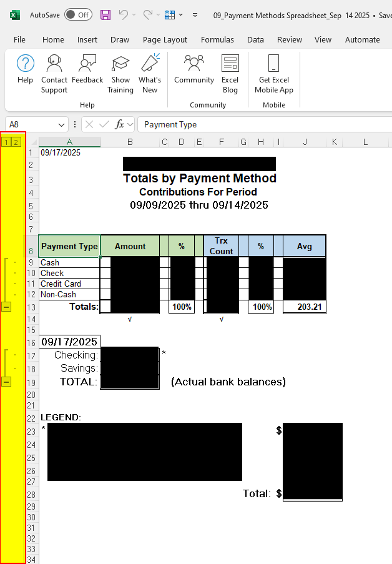Select the (Actual bank balances) text

pyautogui.click(x=228, y=382)
